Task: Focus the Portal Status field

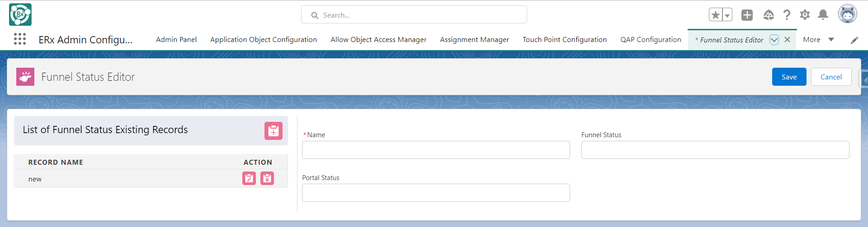Action: tap(436, 193)
